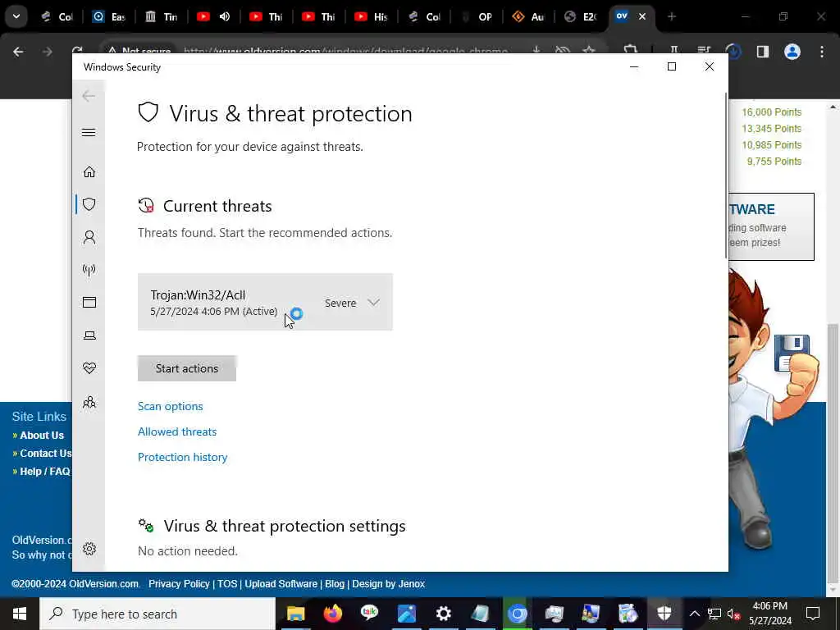
Task: Click the Windows Start button
Action: (x=20, y=614)
